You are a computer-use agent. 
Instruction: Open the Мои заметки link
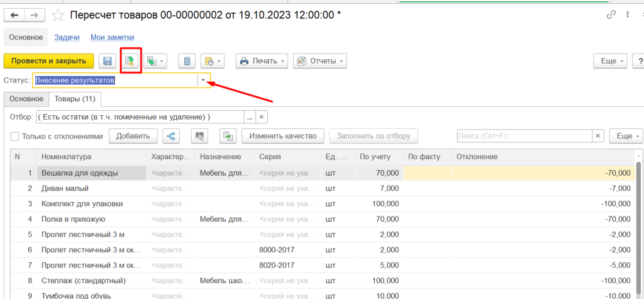[x=112, y=37]
